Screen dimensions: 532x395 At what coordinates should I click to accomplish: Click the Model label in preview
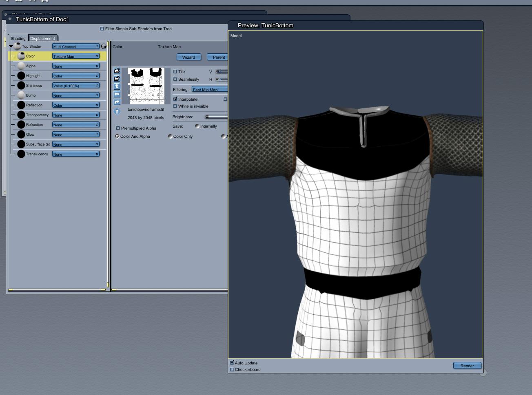click(236, 36)
